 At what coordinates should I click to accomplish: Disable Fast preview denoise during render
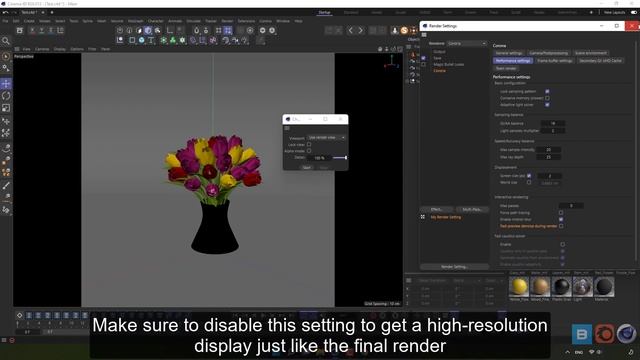point(561,226)
